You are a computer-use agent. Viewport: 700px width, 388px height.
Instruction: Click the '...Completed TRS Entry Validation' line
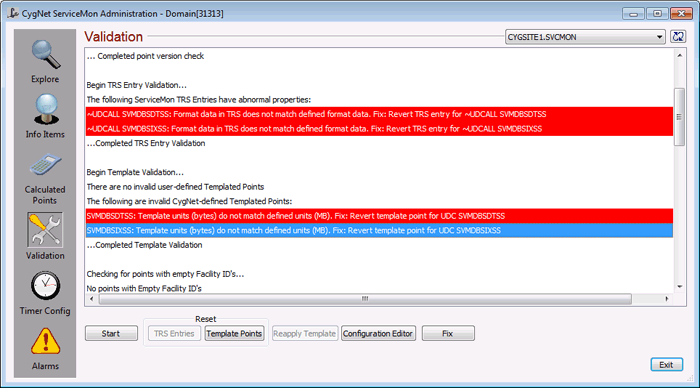pos(146,143)
